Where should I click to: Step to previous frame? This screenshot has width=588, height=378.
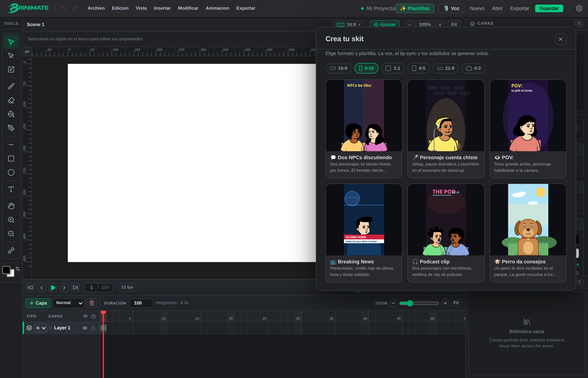click(x=42, y=287)
